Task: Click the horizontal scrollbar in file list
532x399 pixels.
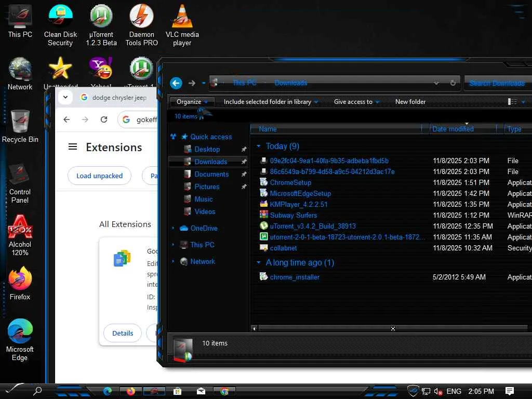Action: (x=393, y=328)
